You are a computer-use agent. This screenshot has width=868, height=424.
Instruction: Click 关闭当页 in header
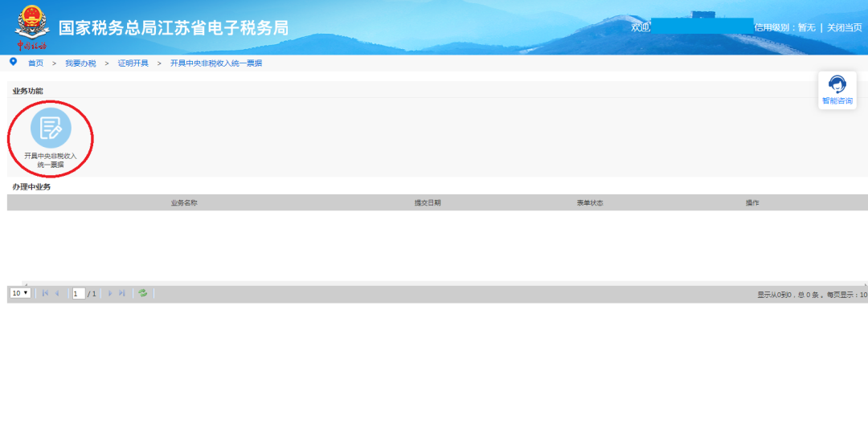pyautogui.click(x=844, y=27)
